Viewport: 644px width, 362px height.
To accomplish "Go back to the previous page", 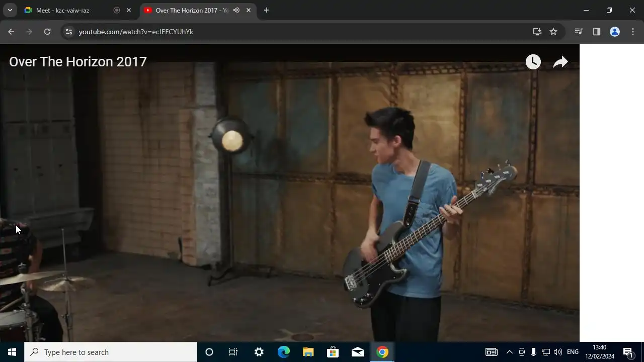I will point(11,32).
